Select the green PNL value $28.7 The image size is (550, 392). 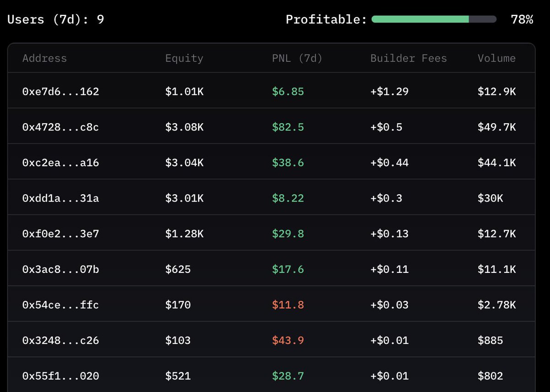288,376
